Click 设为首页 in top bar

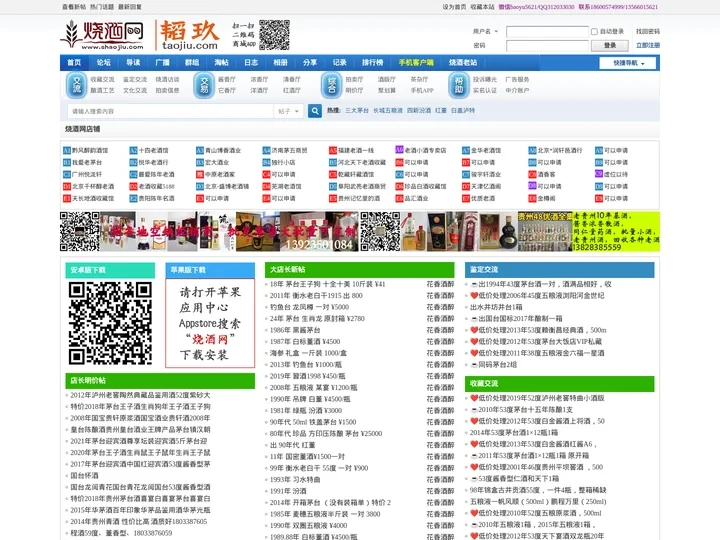[x=454, y=7]
